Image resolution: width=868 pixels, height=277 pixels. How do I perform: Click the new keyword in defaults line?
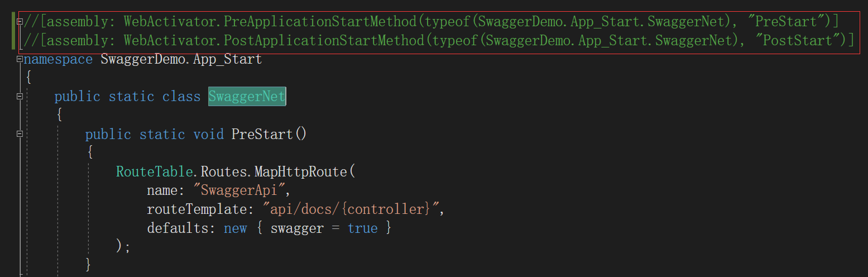click(x=235, y=228)
